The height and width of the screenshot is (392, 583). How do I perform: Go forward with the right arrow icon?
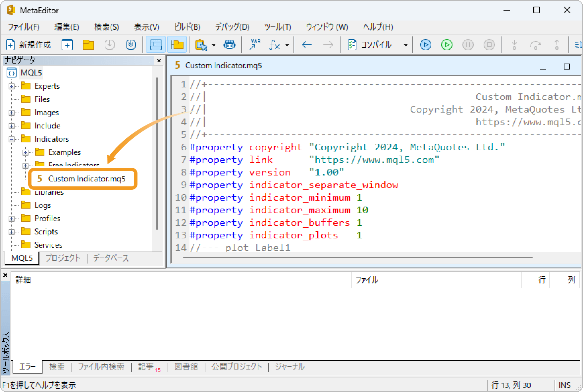pos(328,45)
